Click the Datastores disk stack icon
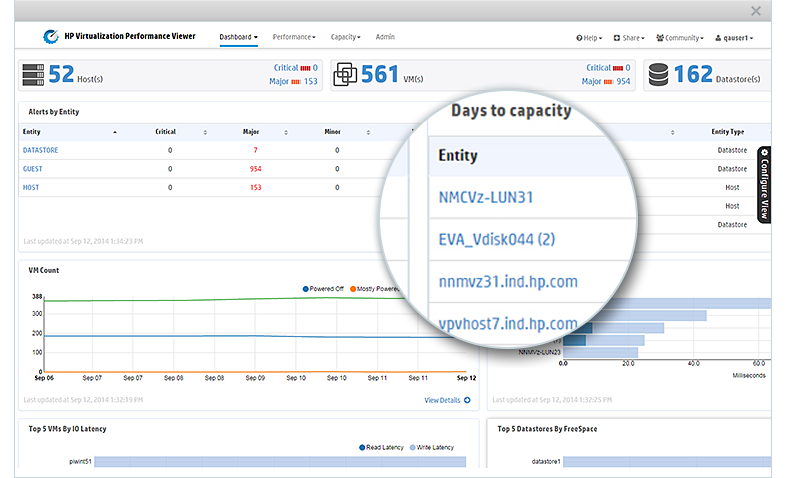The width and height of the screenshot is (785, 478). tap(657, 75)
